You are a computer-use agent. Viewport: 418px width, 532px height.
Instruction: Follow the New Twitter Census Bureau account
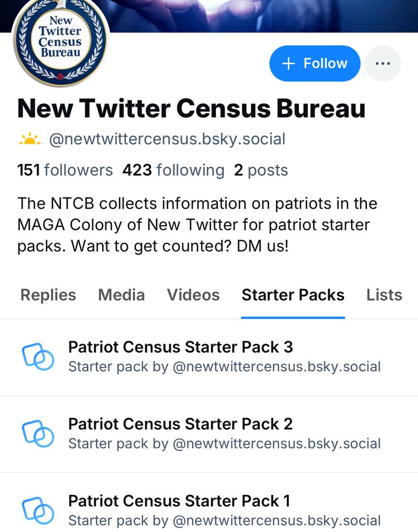coord(315,63)
